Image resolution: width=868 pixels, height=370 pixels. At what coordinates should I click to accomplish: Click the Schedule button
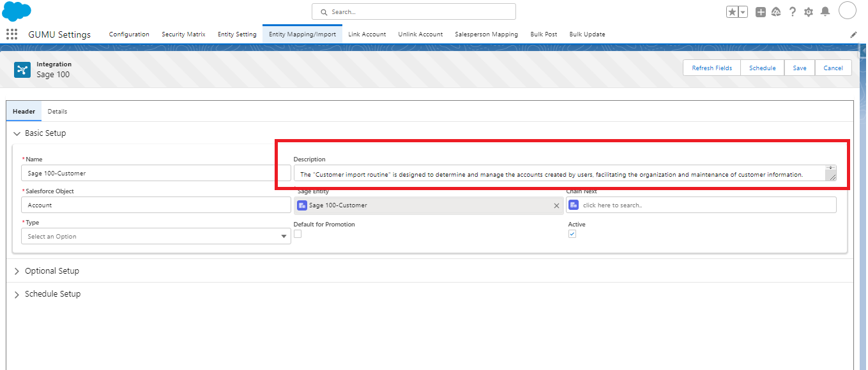pyautogui.click(x=762, y=68)
